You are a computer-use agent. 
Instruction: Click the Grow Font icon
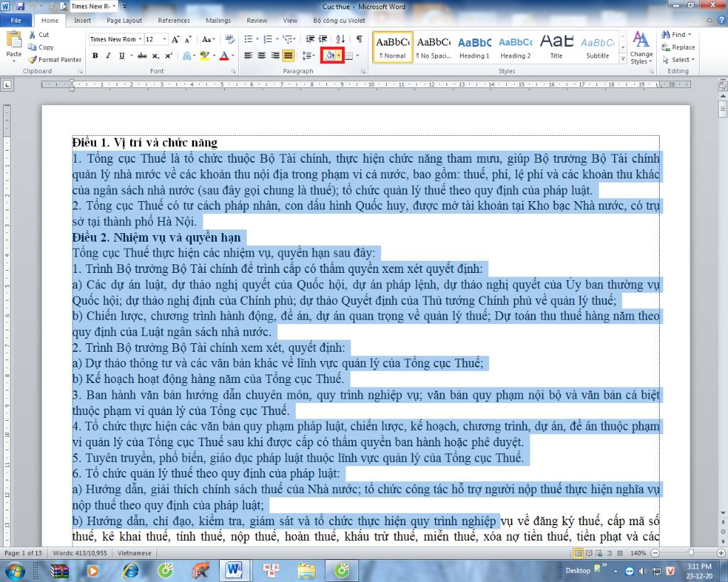175,40
